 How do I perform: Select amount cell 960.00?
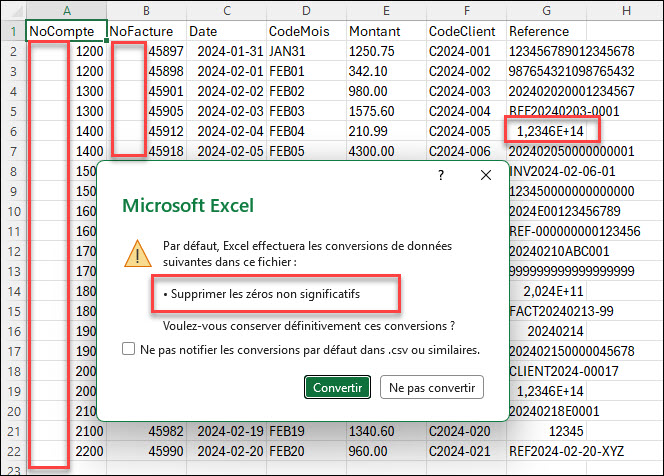[386, 451]
